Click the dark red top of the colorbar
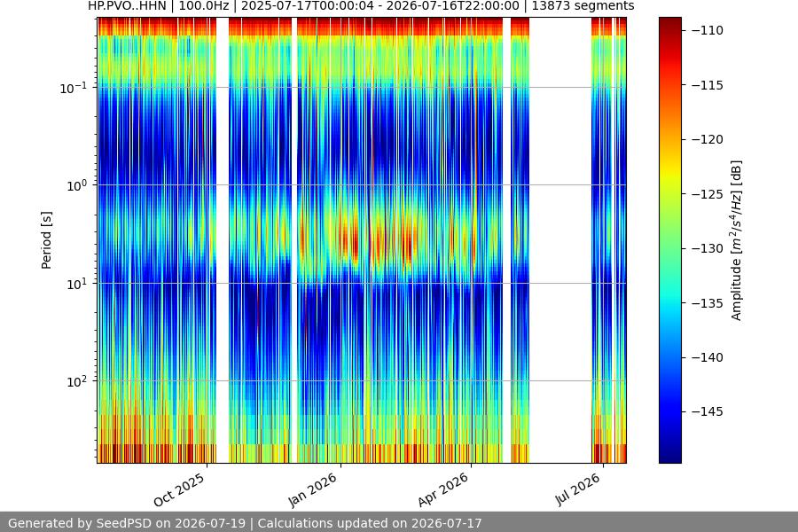The height and width of the screenshot is (532, 798). coord(669,23)
